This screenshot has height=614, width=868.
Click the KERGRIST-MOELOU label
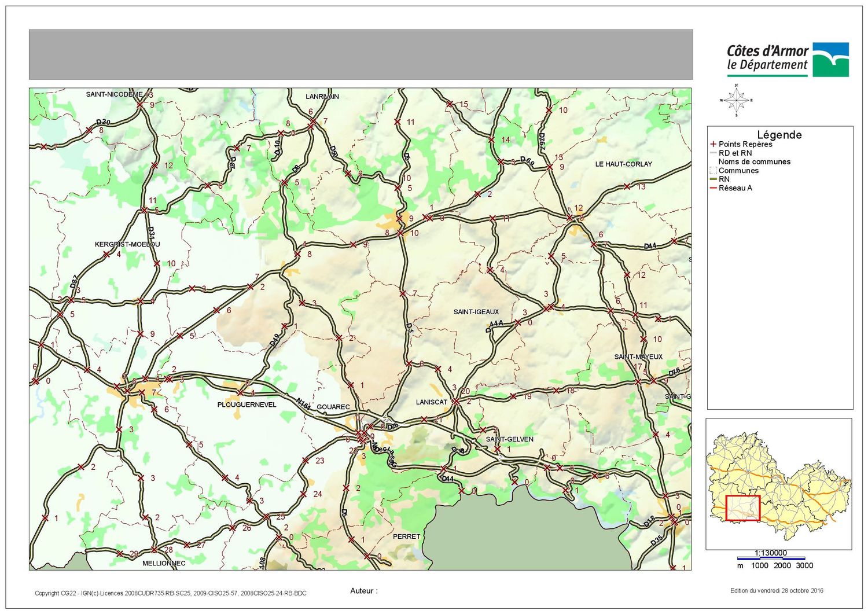127,244
